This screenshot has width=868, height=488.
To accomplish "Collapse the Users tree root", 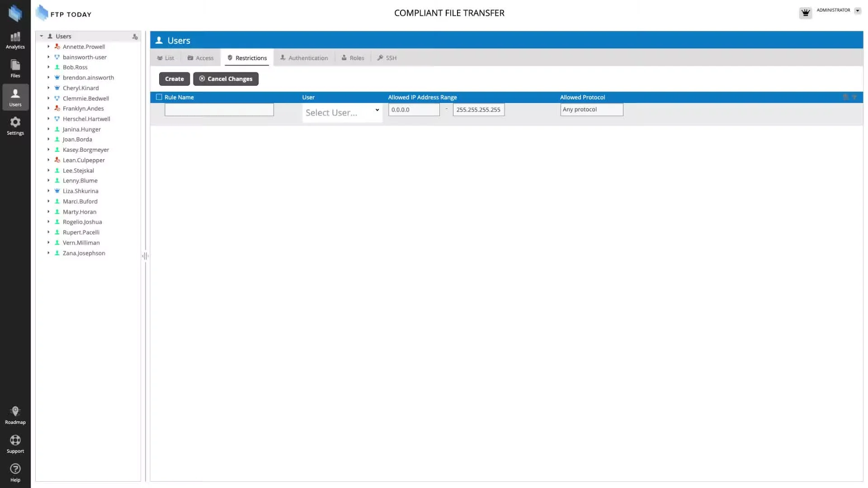I will pyautogui.click(x=41, y=36).
